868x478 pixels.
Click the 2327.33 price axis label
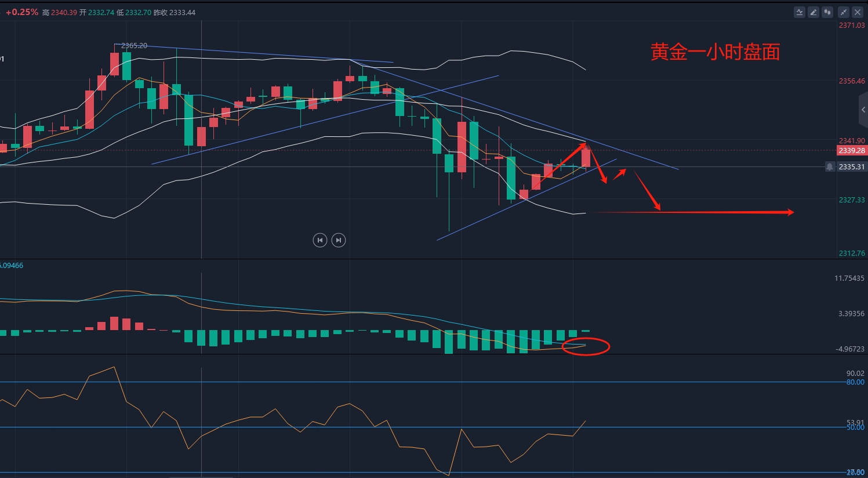point(852,200)
